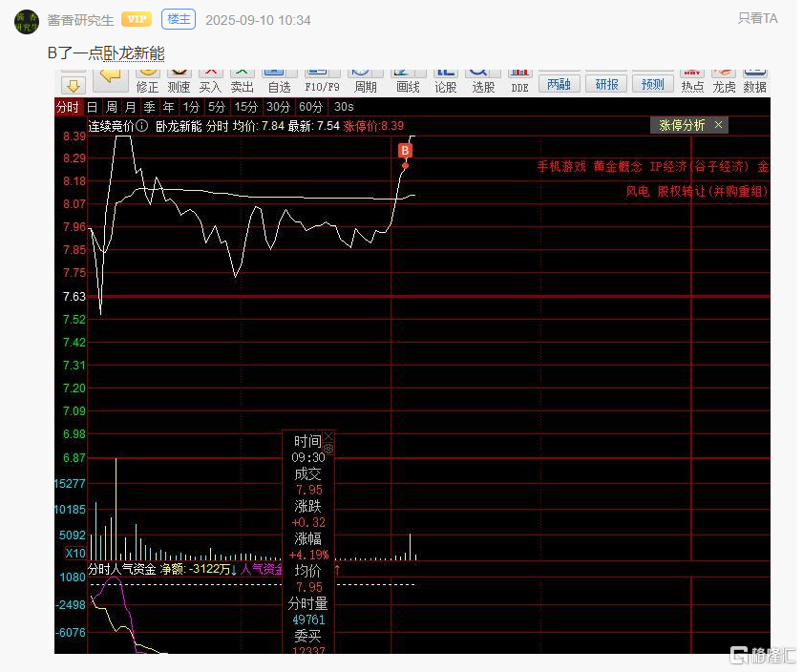The width and height of the screenshot is (803, 672).
Task: Open settings gear in the data tooltip
Action: 328,448
